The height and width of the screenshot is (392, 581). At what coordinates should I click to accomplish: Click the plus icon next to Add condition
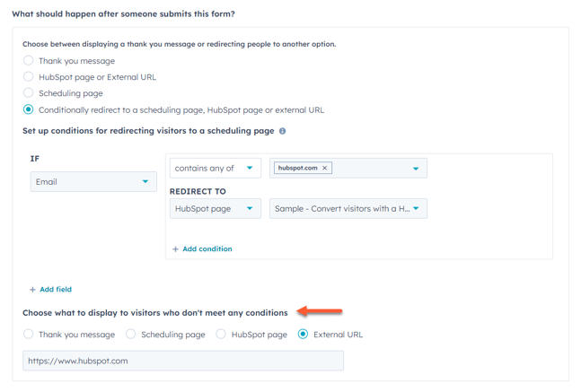(176, 249)
